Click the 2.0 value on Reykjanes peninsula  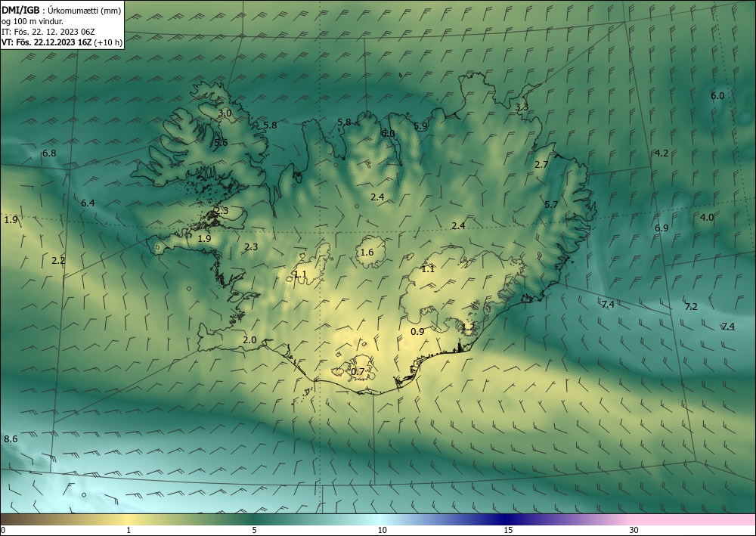(x=249, y=340)
